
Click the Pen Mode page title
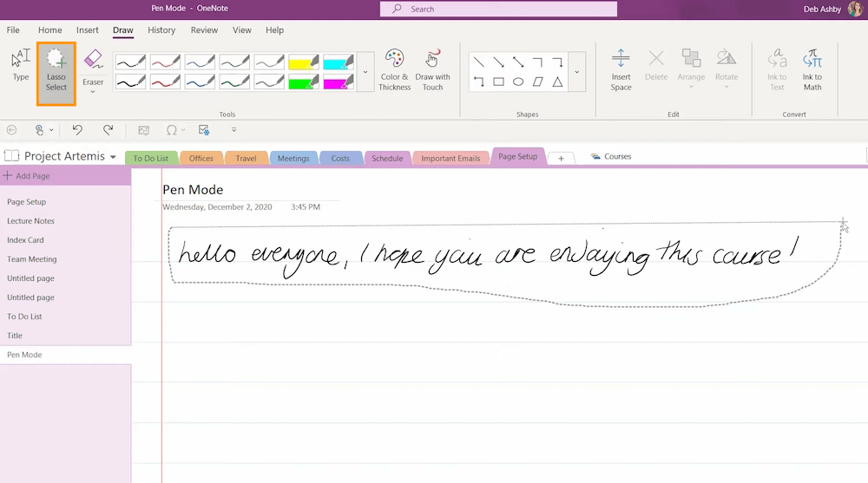click(193, 190)
